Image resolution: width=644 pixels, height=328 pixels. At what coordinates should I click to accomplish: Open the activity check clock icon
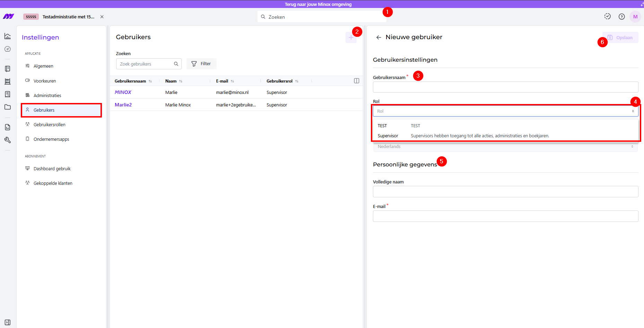pos(607,16)
